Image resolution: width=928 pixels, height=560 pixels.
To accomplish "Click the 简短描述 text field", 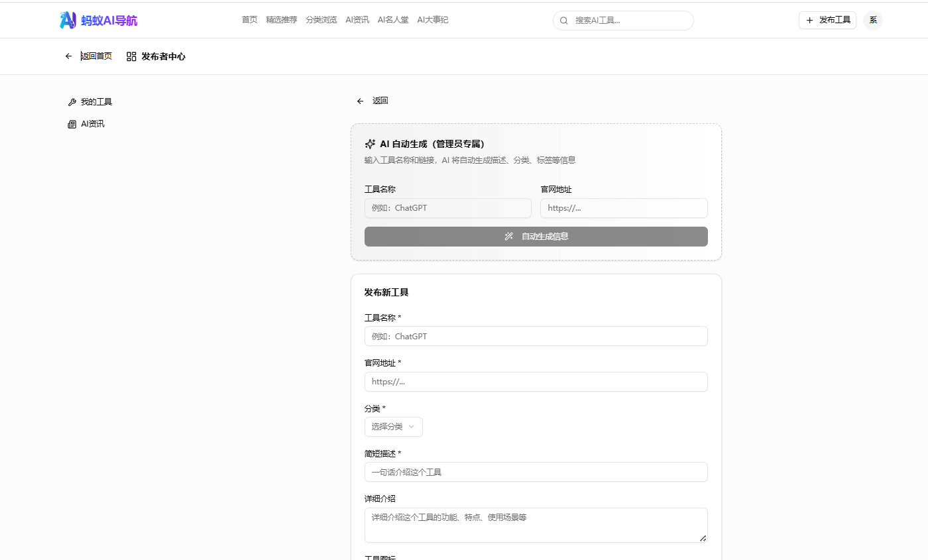I will tap(536, 472).
